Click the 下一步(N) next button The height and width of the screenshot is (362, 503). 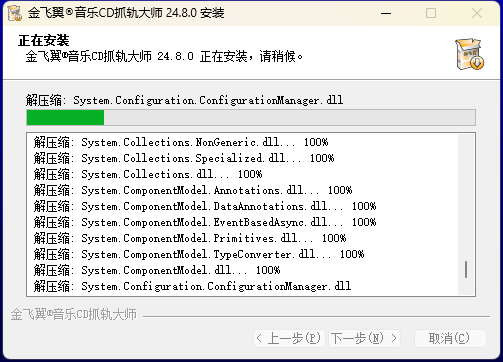click(x=364, y=338)
